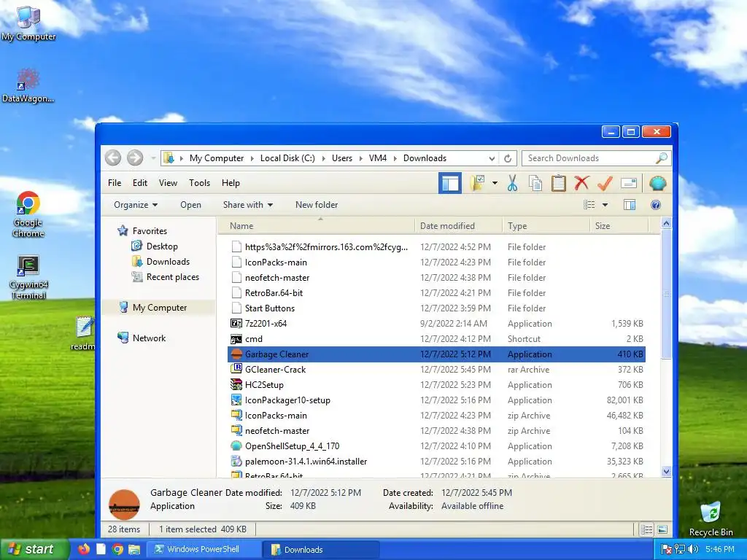Select the My Computer desktop icon

[x=28, y=23]
